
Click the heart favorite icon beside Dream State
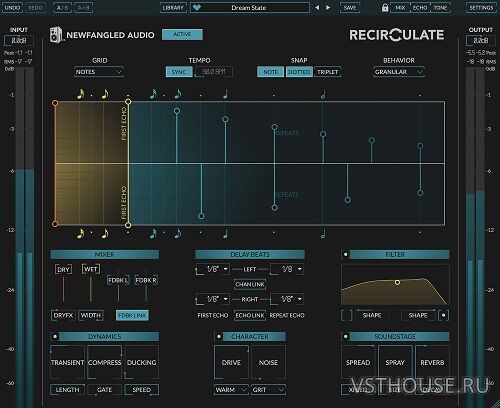pos(197,7)
